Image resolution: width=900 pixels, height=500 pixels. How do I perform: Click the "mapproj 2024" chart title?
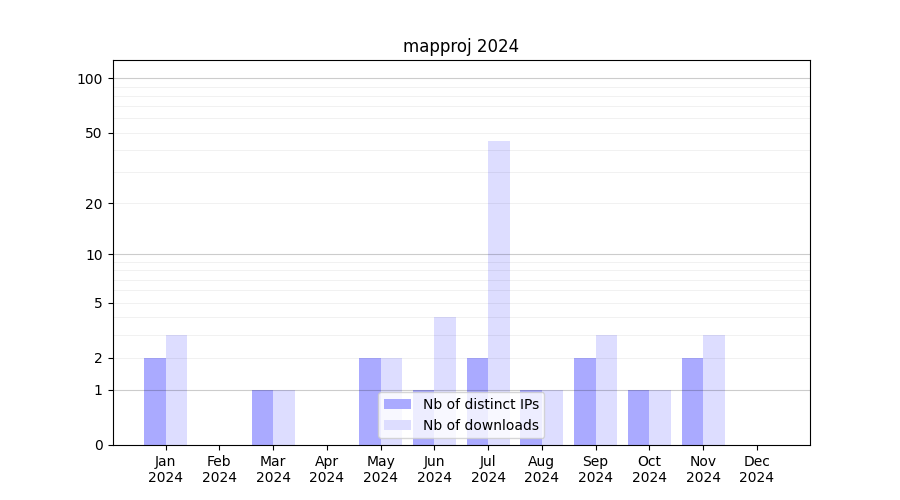[461, 46]
